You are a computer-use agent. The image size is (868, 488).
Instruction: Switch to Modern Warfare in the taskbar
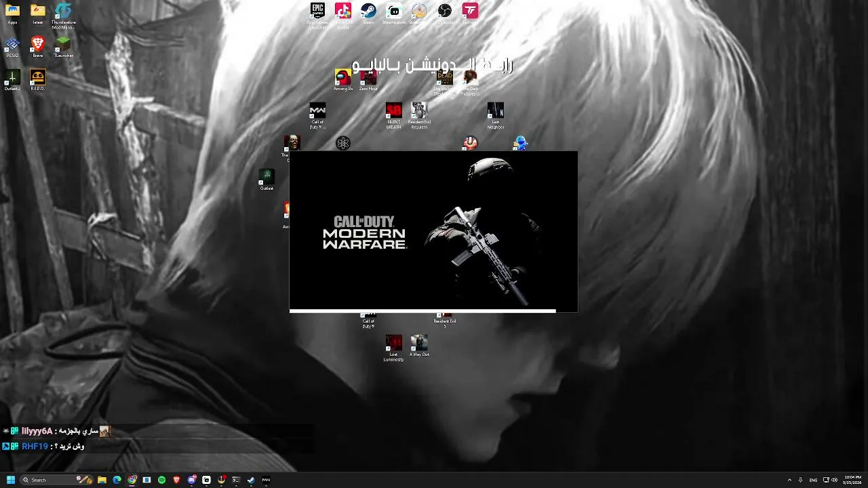pyautogui.click(x=266, y=480)
